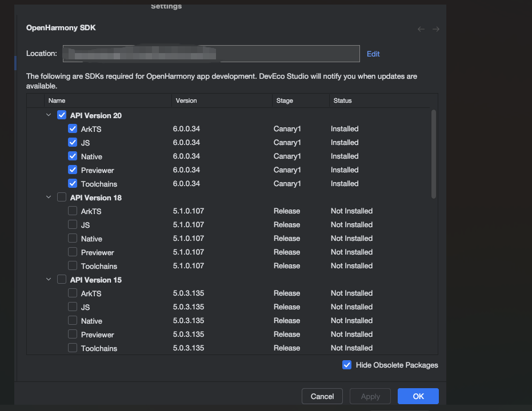Select the 'API Version 15' row label
This screenshot has height=411, width=532.
click(x=95, y=280)
